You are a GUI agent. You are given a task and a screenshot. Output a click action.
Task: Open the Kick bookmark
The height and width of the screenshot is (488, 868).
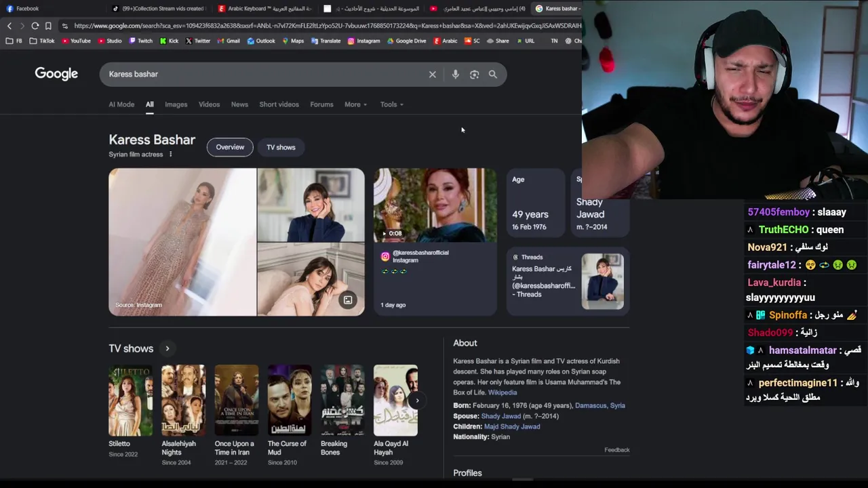170,41
